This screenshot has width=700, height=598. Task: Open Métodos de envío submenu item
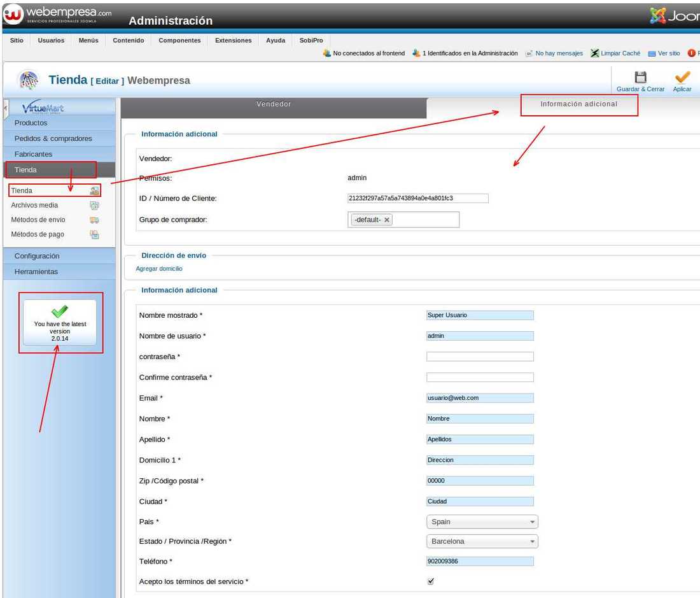[x=38, y=220]
